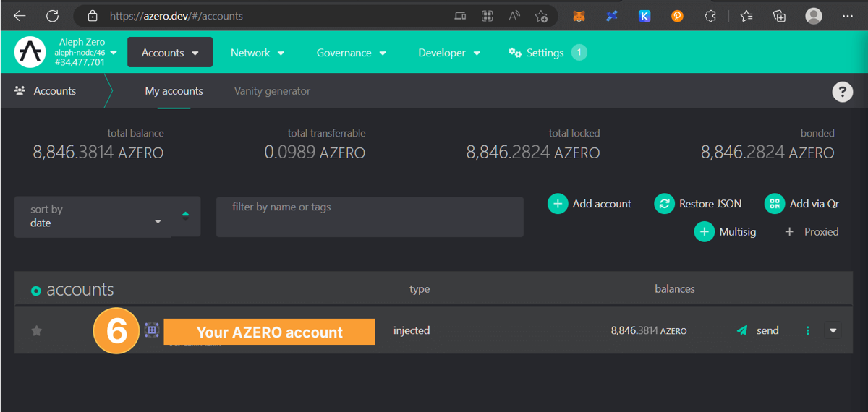Open the Developer menu
This screenshot has height=412, width=868.
[x=449, y=53]
